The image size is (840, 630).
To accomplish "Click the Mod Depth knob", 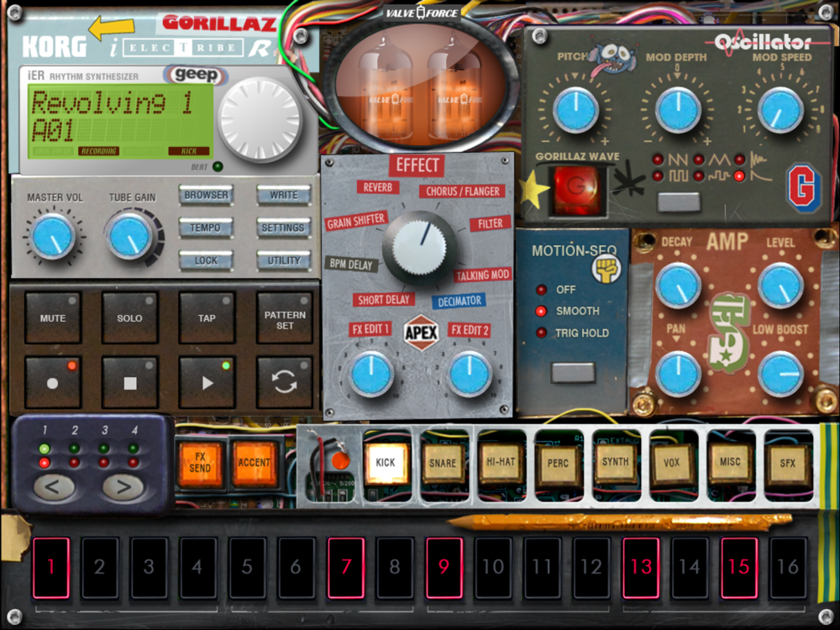I will click(x=678, y=110).
